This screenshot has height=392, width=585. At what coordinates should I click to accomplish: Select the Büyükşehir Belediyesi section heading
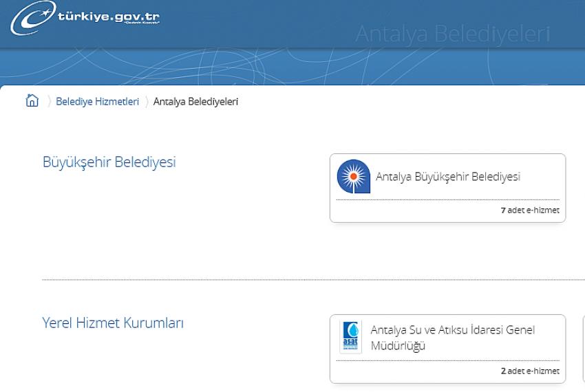click(x=109, y=162)
